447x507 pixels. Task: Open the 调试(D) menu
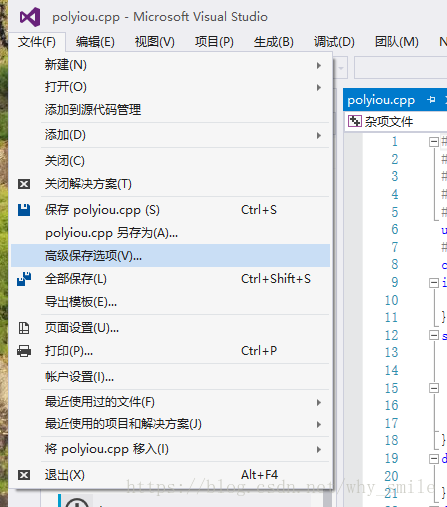pos(334,42)
